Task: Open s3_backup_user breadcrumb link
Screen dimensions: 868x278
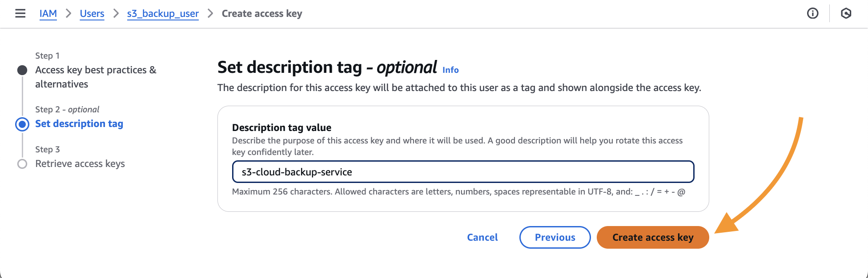Action: tap(163, 13)
